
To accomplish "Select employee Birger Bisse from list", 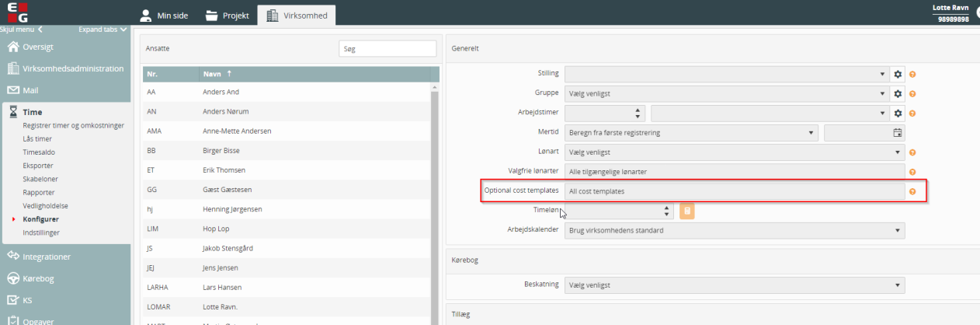I will pyautogui.click(x=217, y=150).
